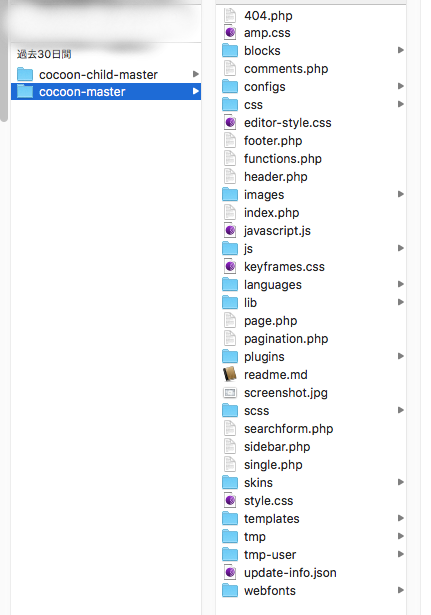
Task: Click the functions.php document icon
Action: click(230, 158)
